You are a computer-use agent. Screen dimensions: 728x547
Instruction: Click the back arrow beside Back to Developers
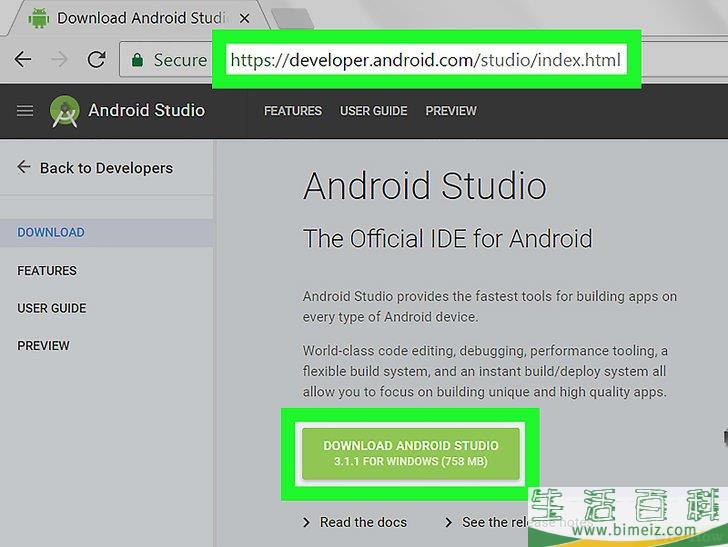click(x=23, y=166)
